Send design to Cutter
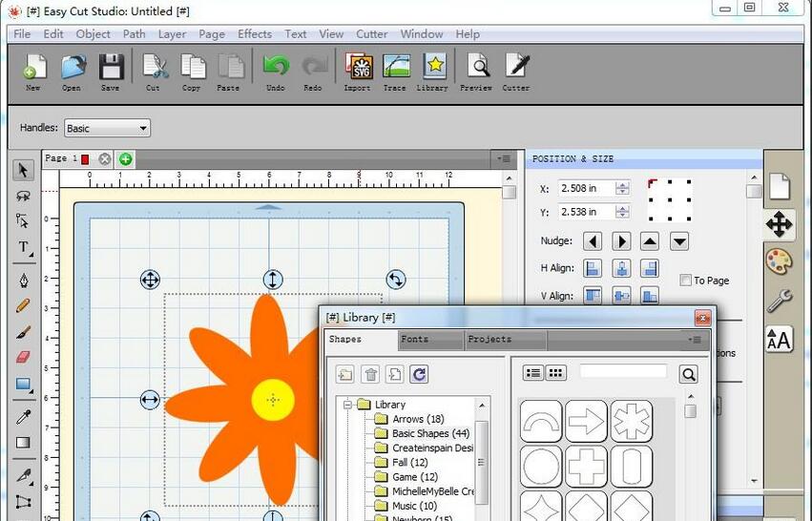This screenshot has height=521, width=812. click(x=516, y=72)
